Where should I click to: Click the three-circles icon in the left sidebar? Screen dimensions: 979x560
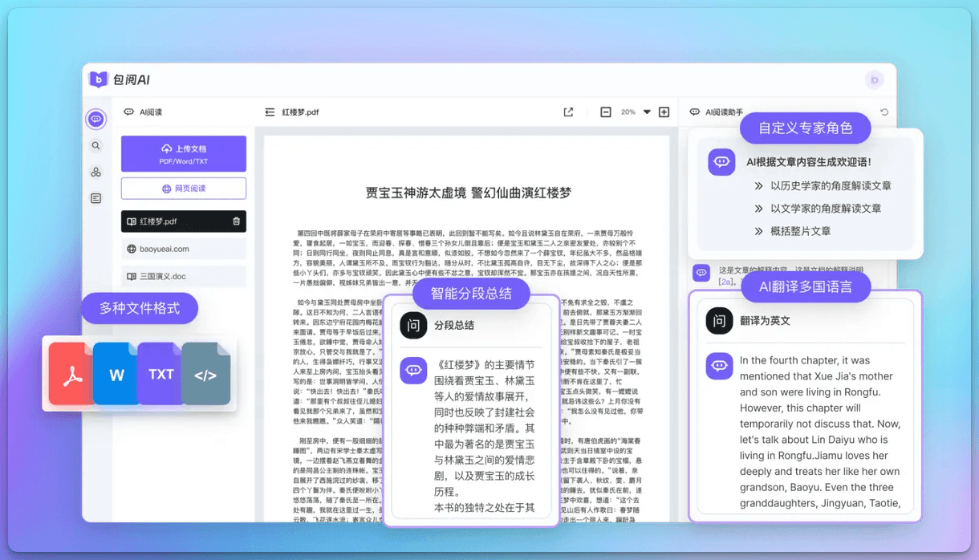click(95, 172)
